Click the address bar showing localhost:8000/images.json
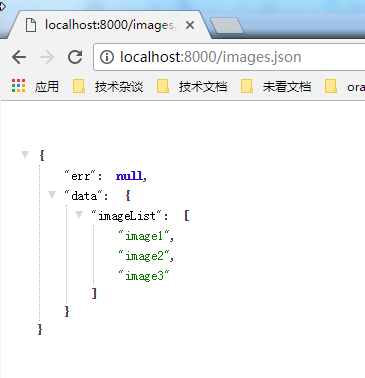This screenshot has width=365, height=378. (229, 57)
